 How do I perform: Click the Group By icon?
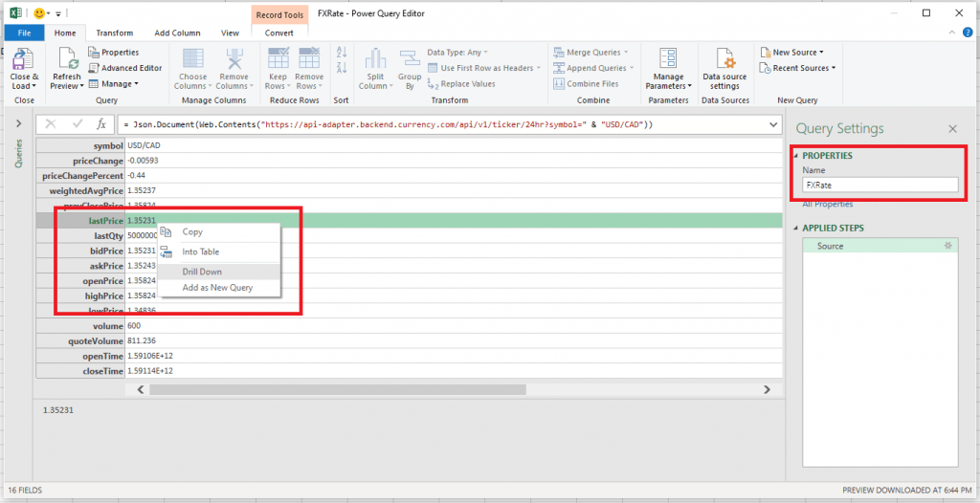coord(410,59)
